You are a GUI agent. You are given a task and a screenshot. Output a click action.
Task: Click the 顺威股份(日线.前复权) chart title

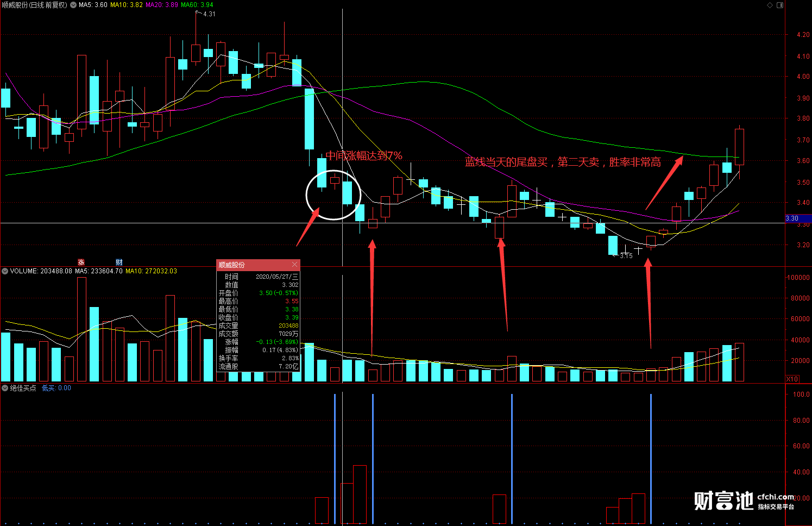pyautogui.click(x=35, y=5)
